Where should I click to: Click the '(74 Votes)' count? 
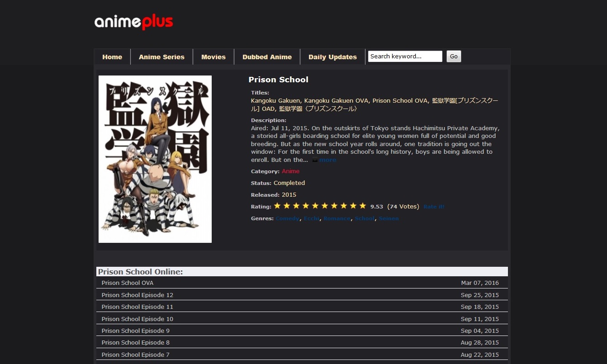click(403, 207)
